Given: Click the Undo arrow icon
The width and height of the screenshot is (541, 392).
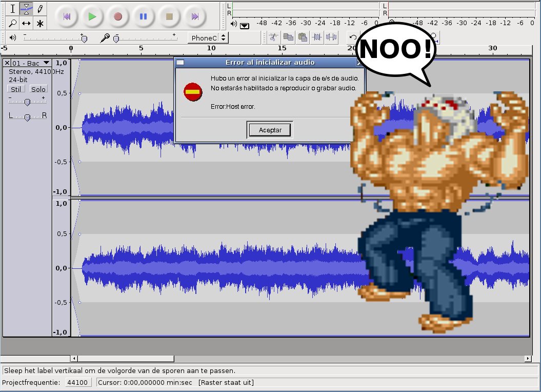Looking at the screenshot, I should click(353, 37).
